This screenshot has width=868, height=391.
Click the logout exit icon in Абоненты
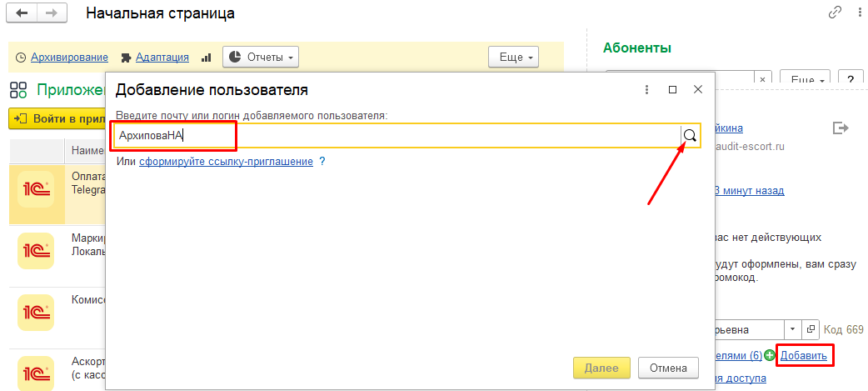point(840,128)
